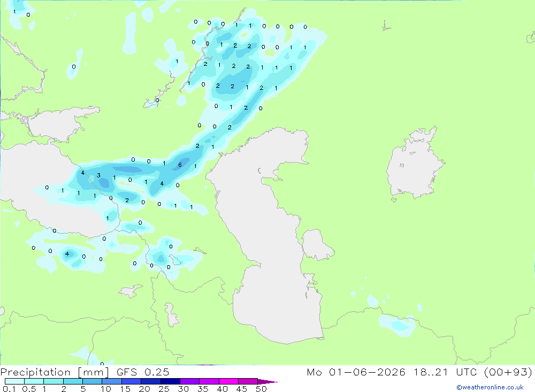Click the purple arrow above 50 mm
535x392 pixels.
click(x=267, y=382)
